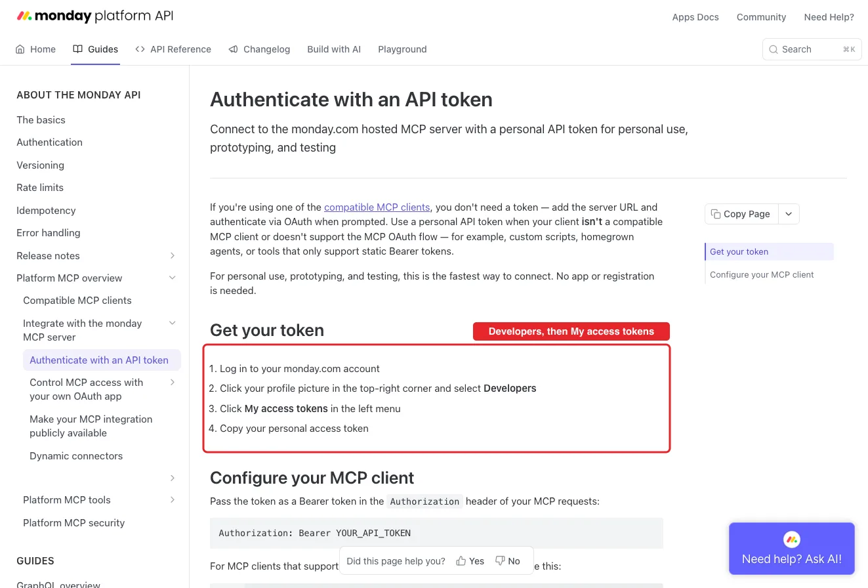The width and height of the screenshot is (868, 588).
Task: Collapse Integrate with the monday MCP server
Action: tap(173, 323)
